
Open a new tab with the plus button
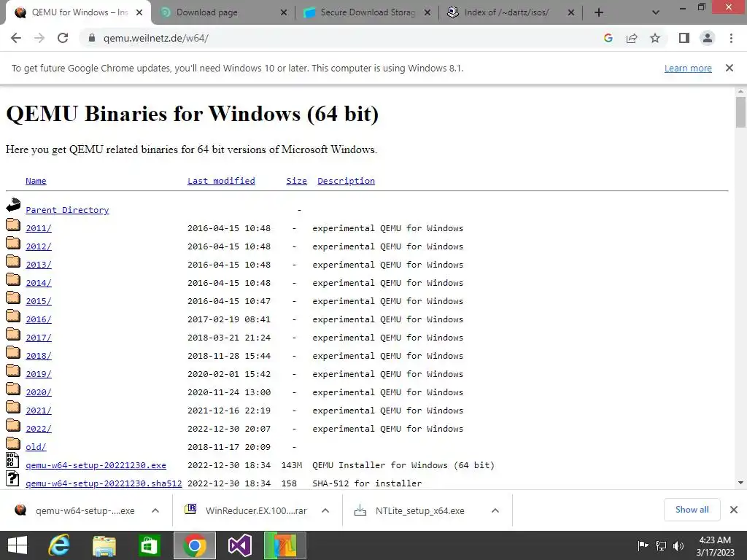[599, 12]
